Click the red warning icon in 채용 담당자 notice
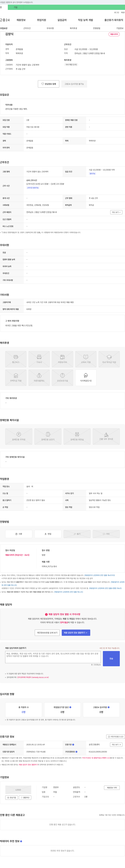The width and height of the screenshot is (125, 868). (46, 614)
